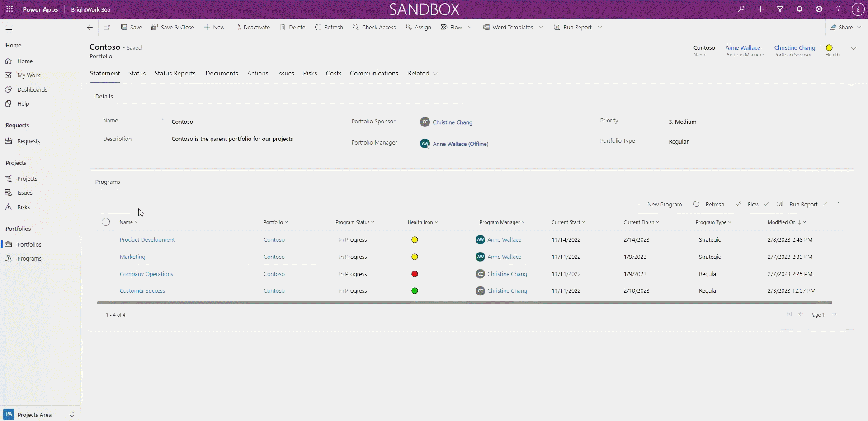Open the app launcher waffle icon
Screen dimensions: 868x421
pyautogui.click(x=9, y=9)
